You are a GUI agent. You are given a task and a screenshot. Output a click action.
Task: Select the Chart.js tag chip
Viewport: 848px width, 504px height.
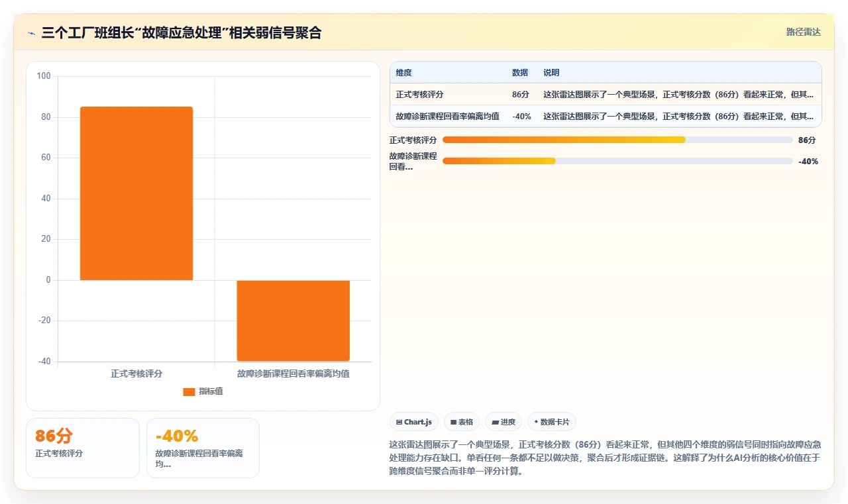click(413, 422)
